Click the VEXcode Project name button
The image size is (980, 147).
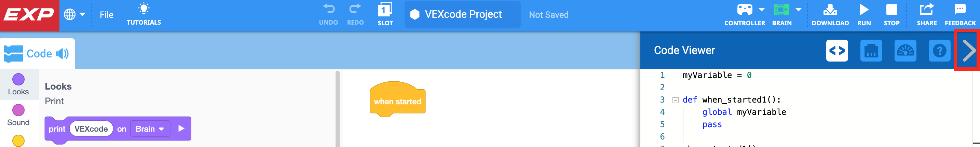pyautogui.click(x=462, y=14)
